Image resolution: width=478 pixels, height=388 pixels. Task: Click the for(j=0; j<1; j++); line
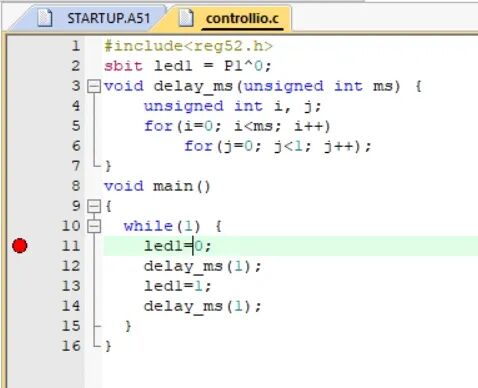[x=278, y=146]
